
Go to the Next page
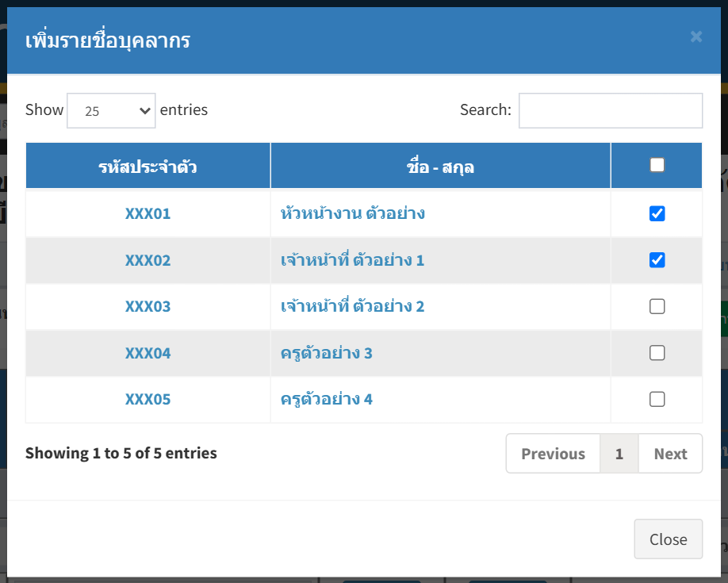(x=670, y=454)
